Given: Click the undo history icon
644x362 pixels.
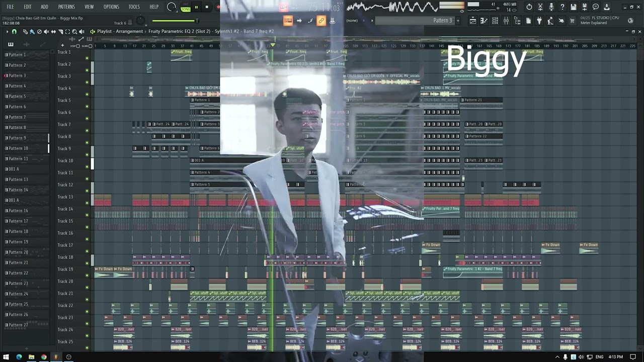Looking at the screenshot, I should 529,7.
